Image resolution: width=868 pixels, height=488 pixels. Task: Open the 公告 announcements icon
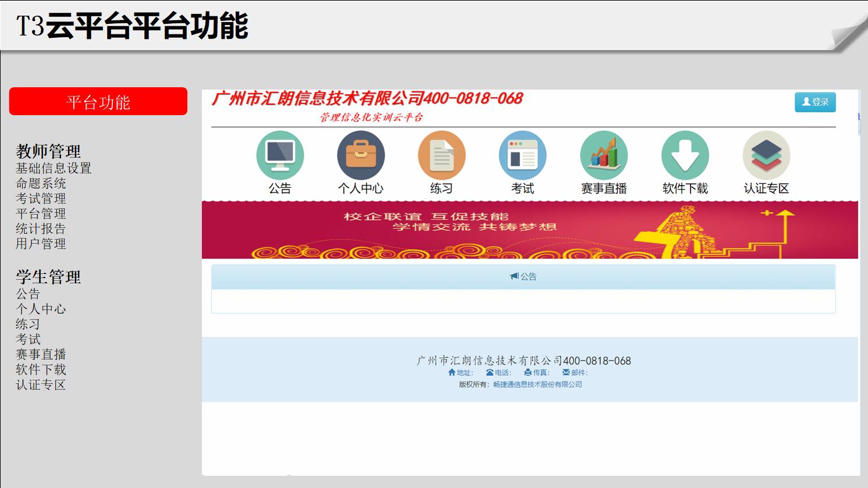point(280,154)
